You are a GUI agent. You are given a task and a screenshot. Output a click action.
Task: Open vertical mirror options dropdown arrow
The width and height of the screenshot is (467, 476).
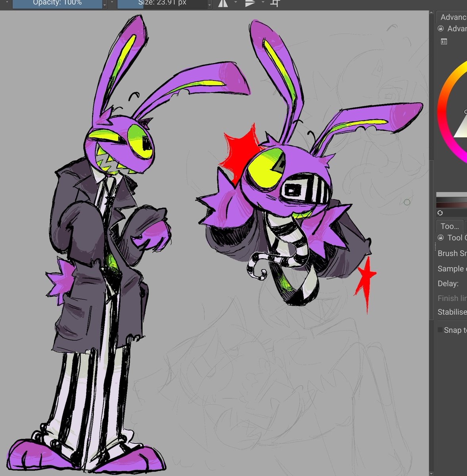pyautogui.click(x=262, y=3)
